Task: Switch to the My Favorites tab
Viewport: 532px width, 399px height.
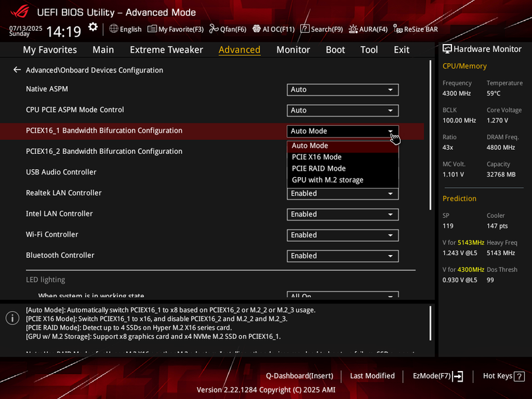Action: pos(50,50)
